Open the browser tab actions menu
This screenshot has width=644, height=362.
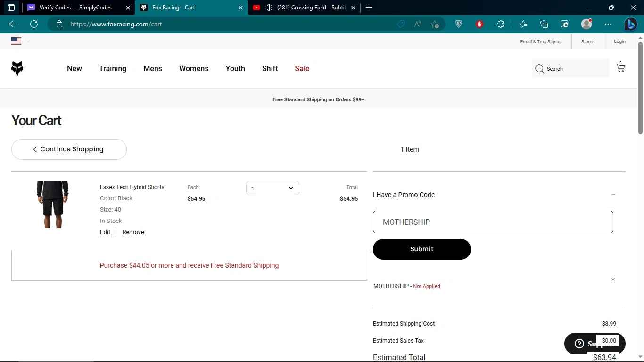(11, 8)
